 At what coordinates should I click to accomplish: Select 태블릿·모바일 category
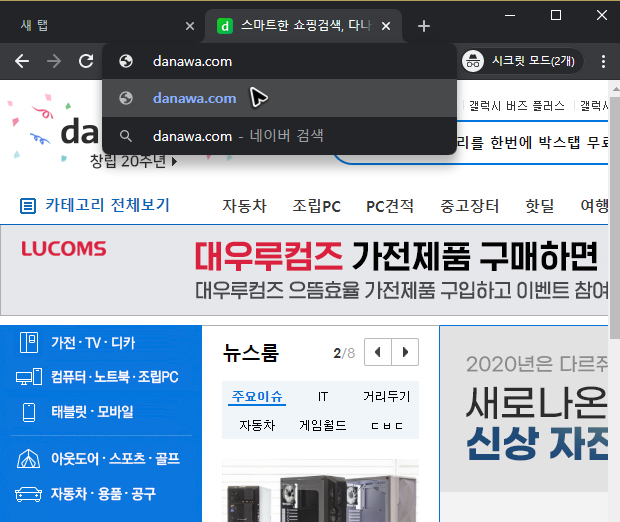[x=92, y=412]
